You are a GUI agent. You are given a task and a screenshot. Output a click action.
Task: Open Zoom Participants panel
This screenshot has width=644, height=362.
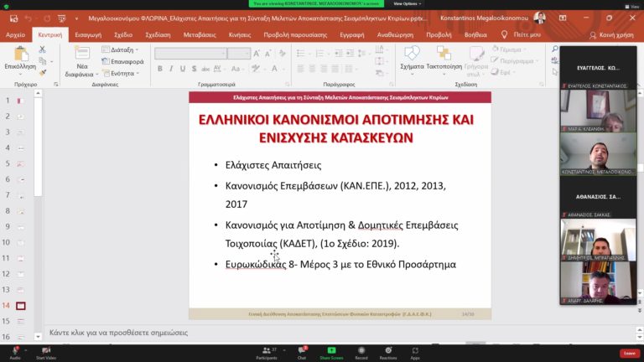click(267, 353)
